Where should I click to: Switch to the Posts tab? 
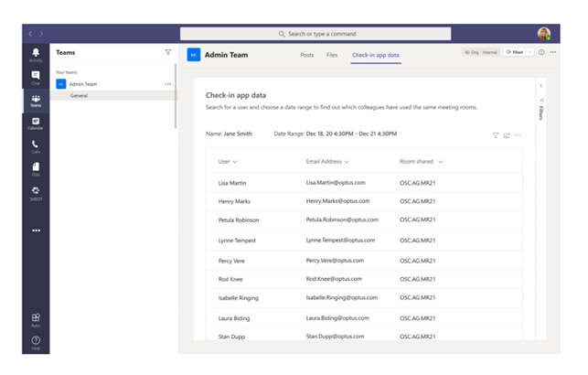click(306, 55)
